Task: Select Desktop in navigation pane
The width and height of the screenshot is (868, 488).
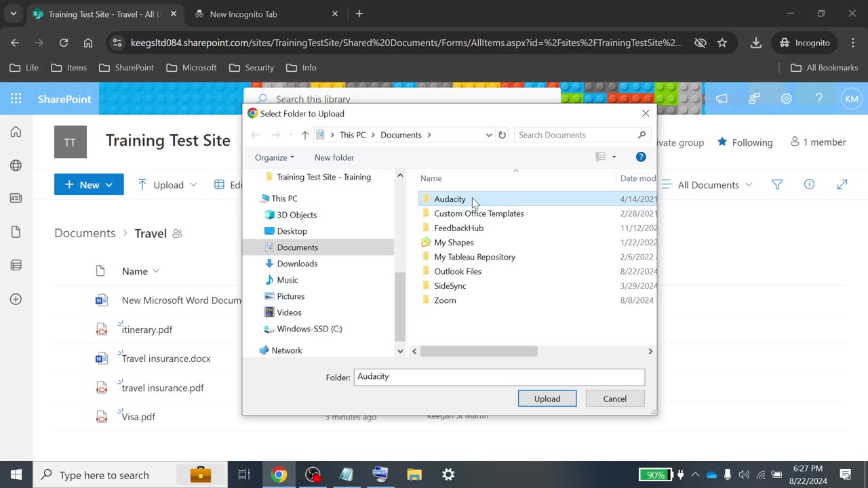Action: (292, 231)
